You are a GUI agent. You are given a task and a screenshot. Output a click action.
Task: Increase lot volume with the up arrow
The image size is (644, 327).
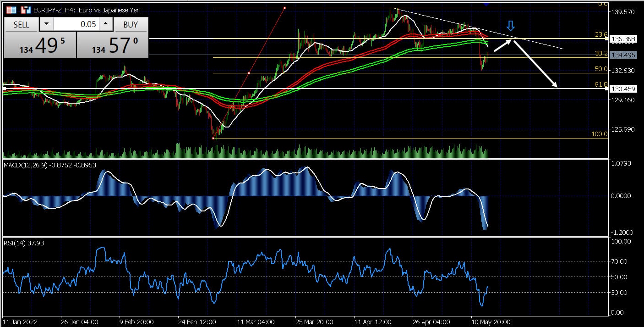pos(105,24)
